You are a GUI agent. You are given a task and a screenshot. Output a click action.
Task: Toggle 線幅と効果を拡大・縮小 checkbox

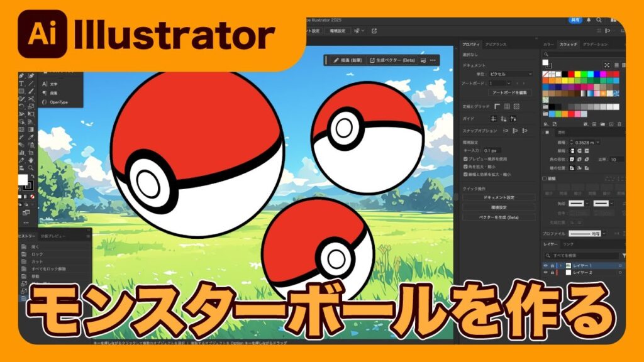[x=465, y=175]
